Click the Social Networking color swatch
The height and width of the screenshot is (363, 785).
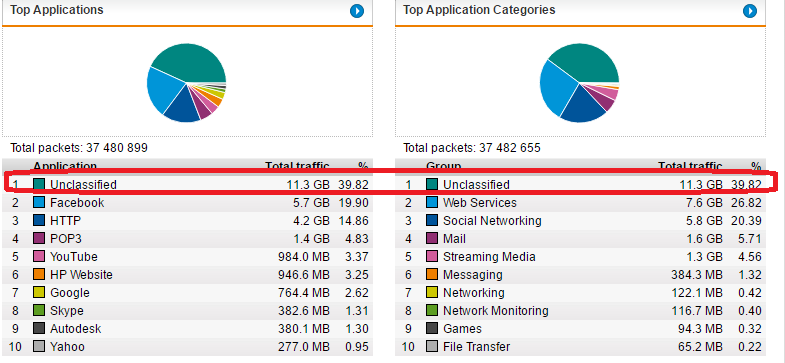pyautogui.click(x=432, y=221)
